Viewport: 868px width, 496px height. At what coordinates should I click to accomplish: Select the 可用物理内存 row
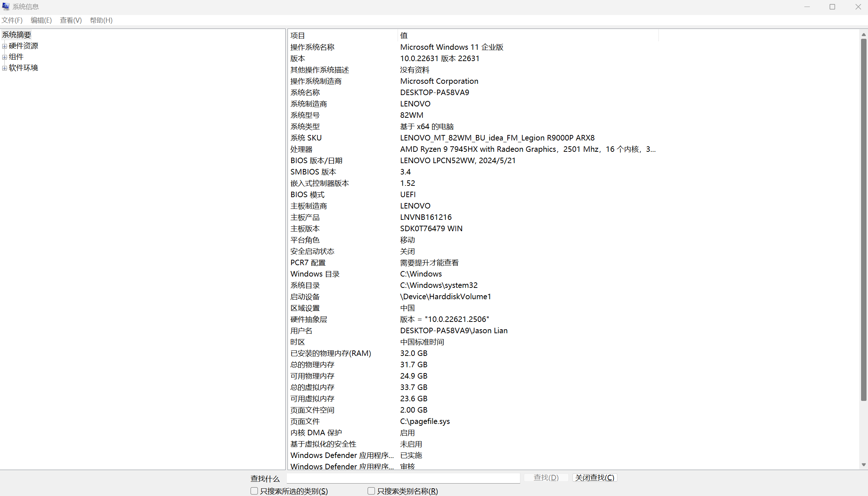pyautogui.click(x=473, y=376)
